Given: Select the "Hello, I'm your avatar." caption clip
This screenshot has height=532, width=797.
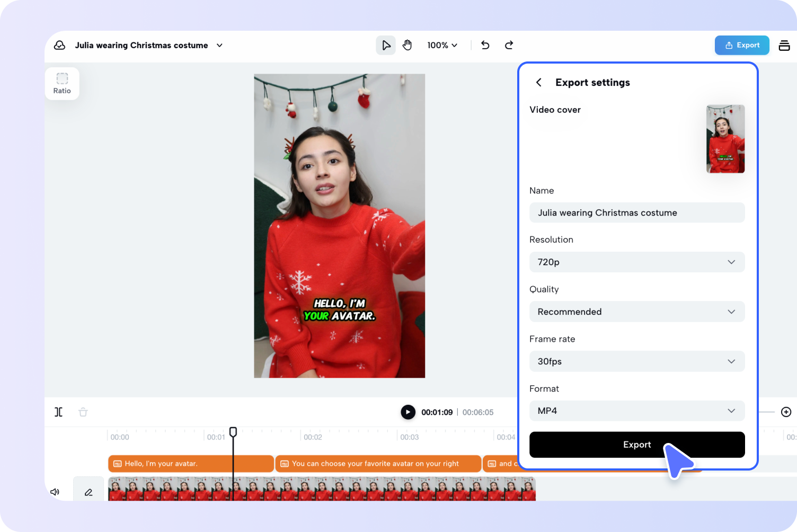Looking at the screenshot, I should point(191,464).
